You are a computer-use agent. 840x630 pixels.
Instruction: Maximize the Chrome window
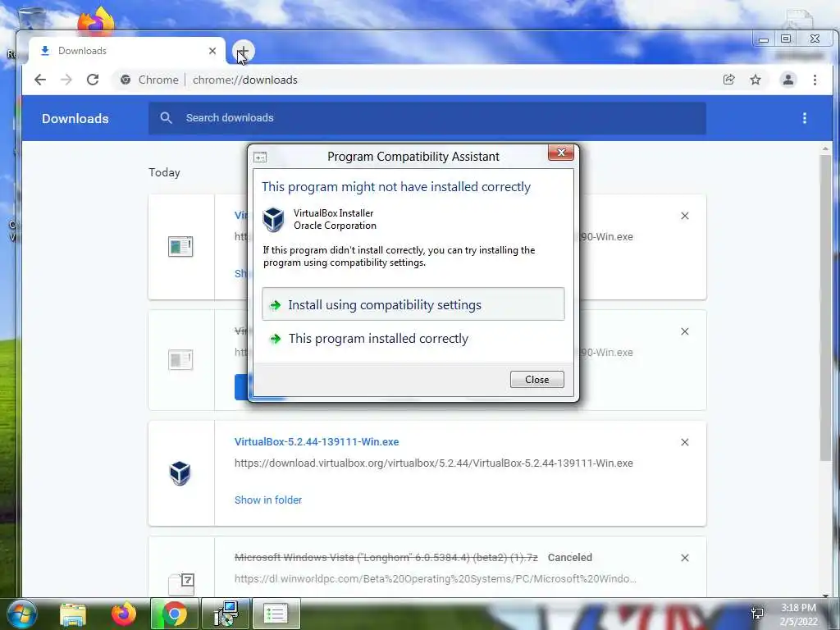(786, 39)
